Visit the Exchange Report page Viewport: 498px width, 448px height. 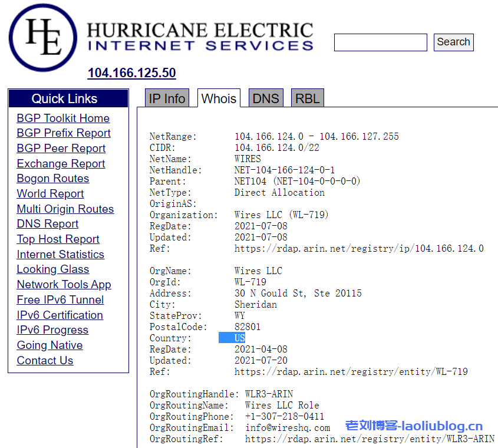(x=61, y=164)
